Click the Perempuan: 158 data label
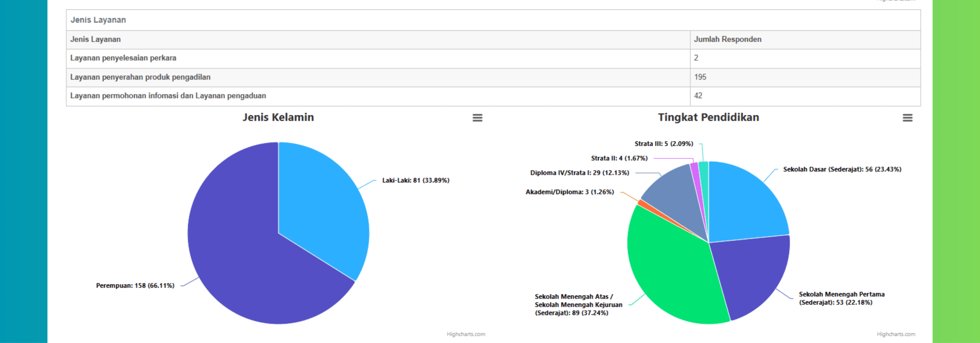 (135, 286)
